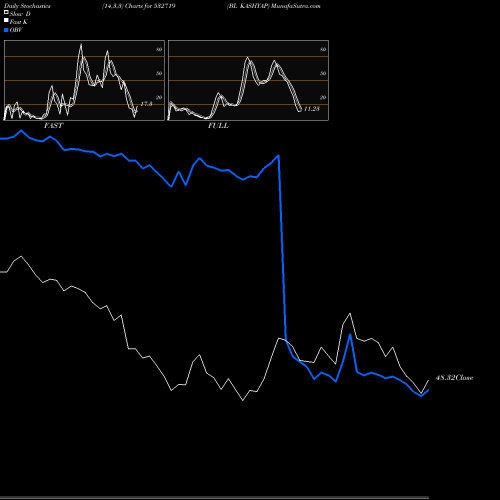This screenshot has height=500, width=500.
Task: Click the FULL chart label
Action: pos(218,126)
